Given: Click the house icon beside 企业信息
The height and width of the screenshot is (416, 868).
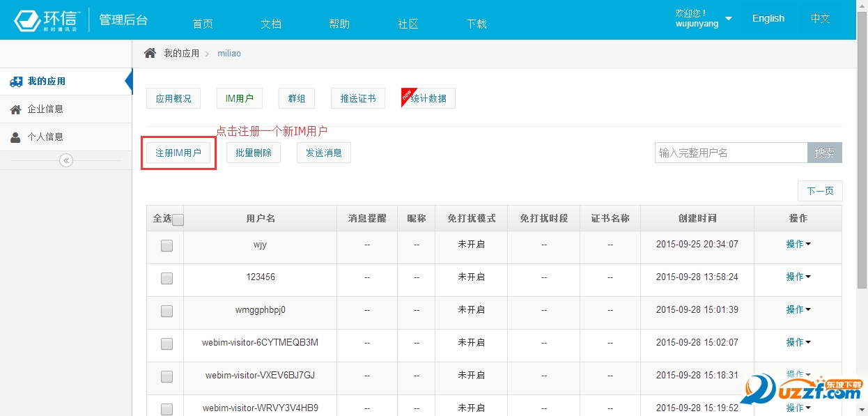Looking at the screenshot, I should [x=16, y=109].
